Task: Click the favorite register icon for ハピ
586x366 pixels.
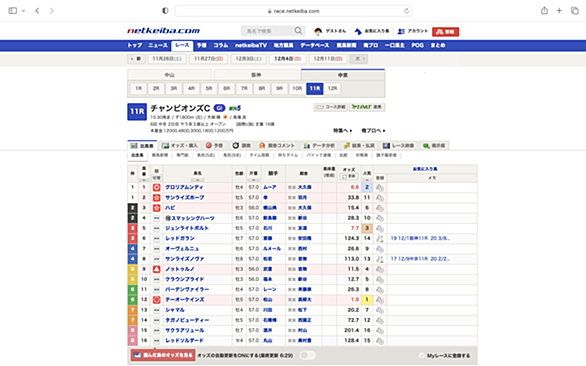Action: tap(380, 208)
